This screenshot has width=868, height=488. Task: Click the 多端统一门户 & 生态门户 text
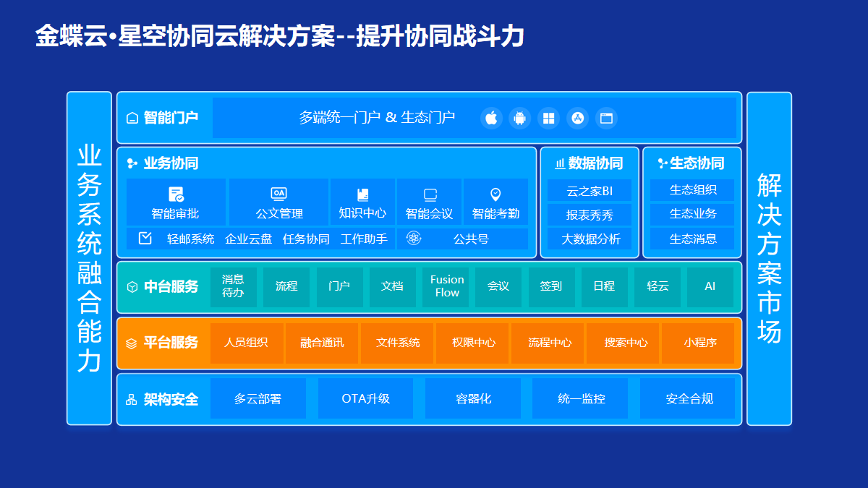coord(377,118)
